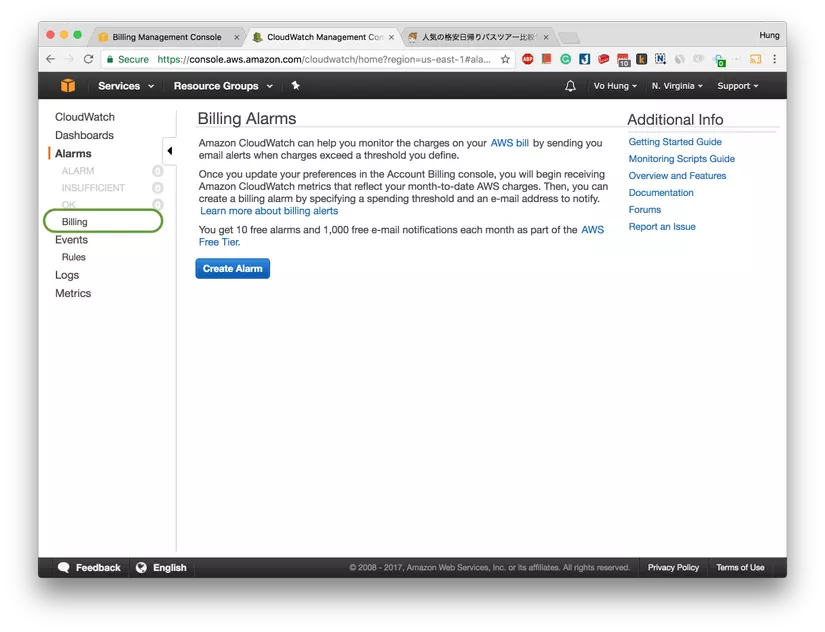Screen dimensions: 825x632
Task: Open the N. Virginia region dropdown
Action: (677, 86)
